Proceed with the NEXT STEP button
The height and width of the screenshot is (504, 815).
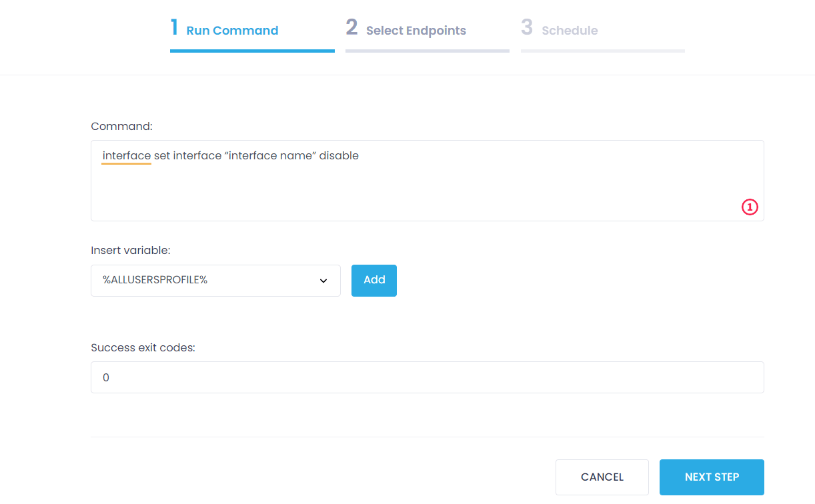pos(712,477)
